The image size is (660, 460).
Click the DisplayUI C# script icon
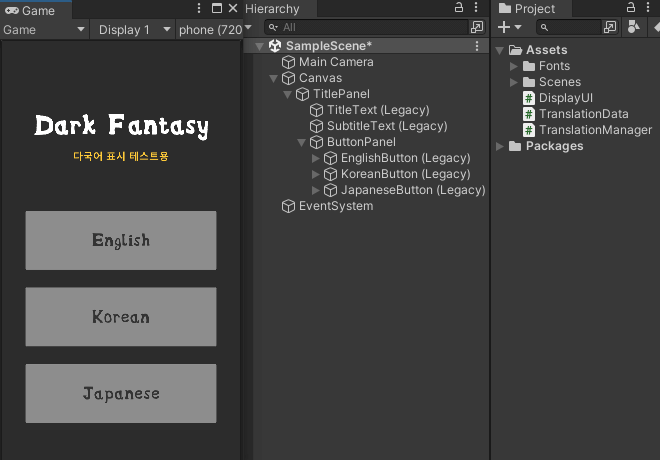529,98
